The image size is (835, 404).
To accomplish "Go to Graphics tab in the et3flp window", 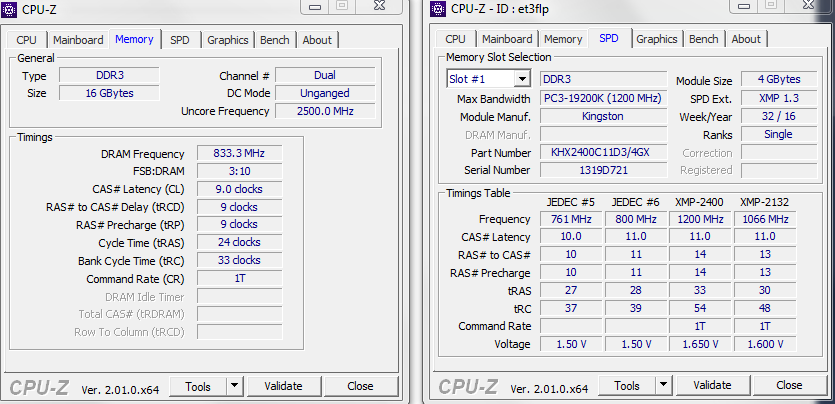I will tap(657, 39).
